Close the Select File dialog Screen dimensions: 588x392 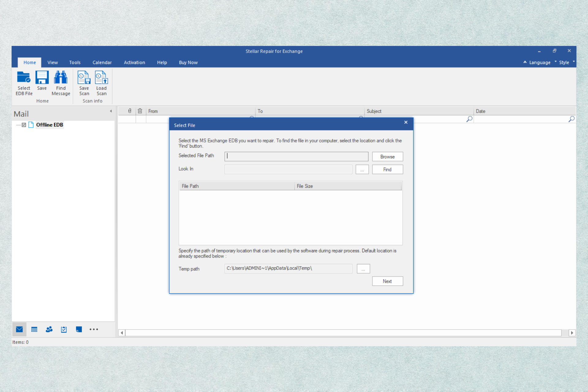coord(406,122)
